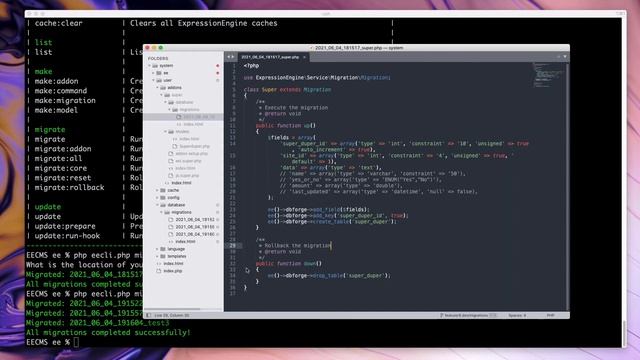This screenshot has width=640, height=360.
Task: Expand the language folder arrow
Action: coord(158,249)
